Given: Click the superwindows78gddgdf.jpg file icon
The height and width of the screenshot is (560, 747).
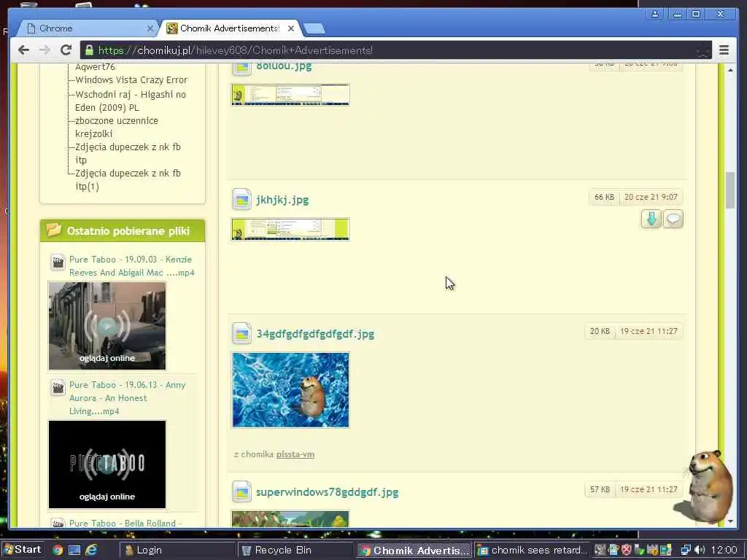Looking at the screenshot, I should 241,492.
